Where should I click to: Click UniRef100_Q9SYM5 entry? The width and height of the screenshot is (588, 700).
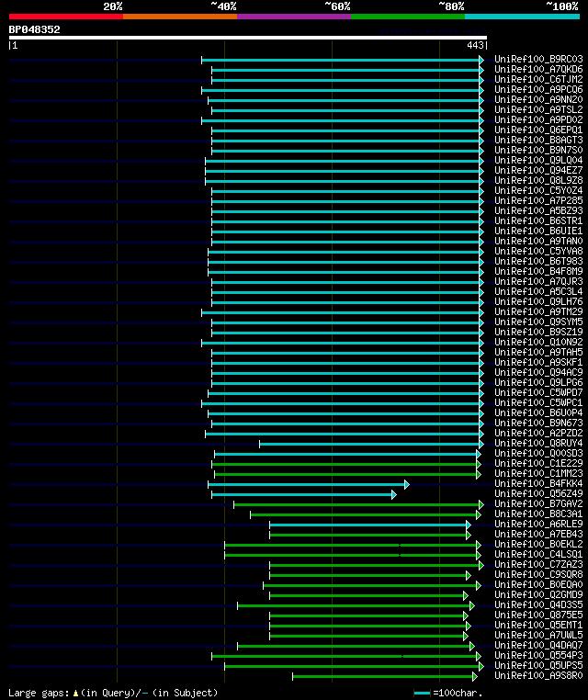click(538, 322)
